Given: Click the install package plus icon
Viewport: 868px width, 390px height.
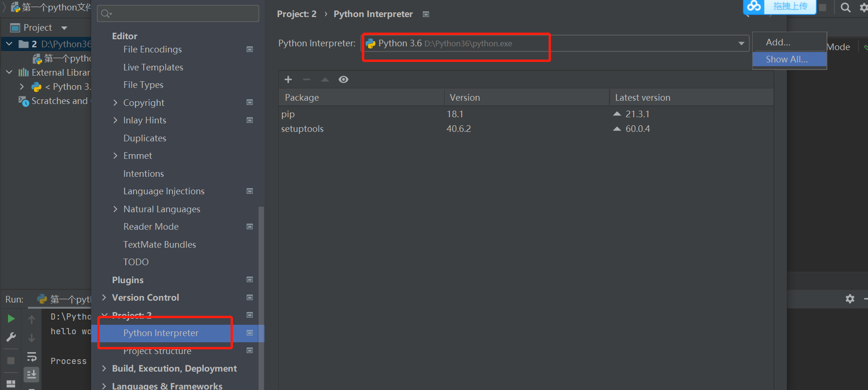Looking at the screenshot, I should [x=288, y=79].
